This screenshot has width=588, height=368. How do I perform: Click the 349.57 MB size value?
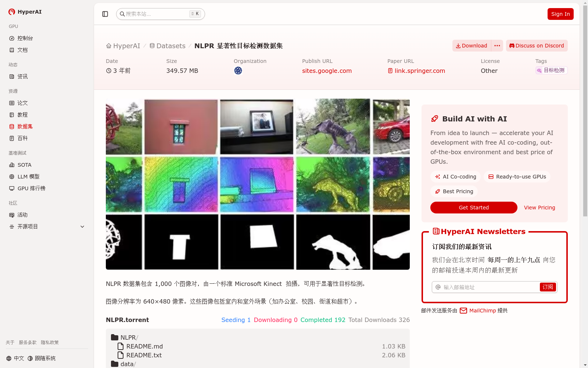tap(182, 71)
